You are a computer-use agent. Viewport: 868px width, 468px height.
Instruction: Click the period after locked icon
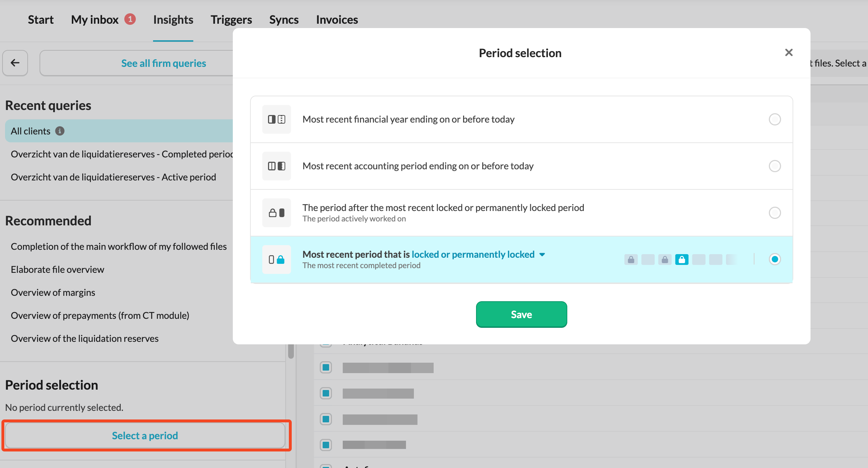[x=276, y=213]
